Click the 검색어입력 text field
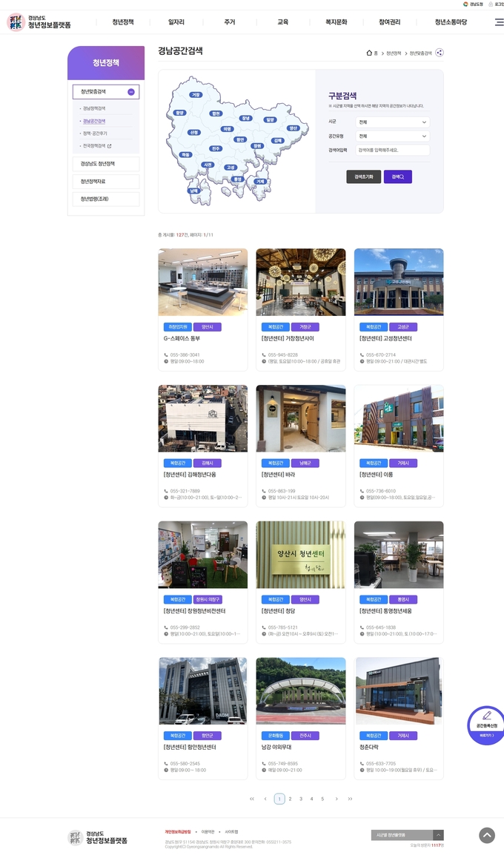 tap(392, 150)
